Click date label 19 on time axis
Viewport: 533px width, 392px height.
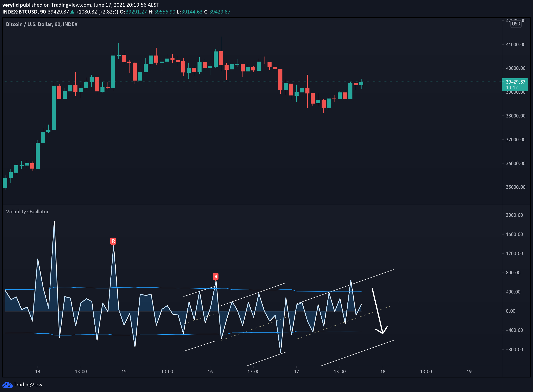469,372
